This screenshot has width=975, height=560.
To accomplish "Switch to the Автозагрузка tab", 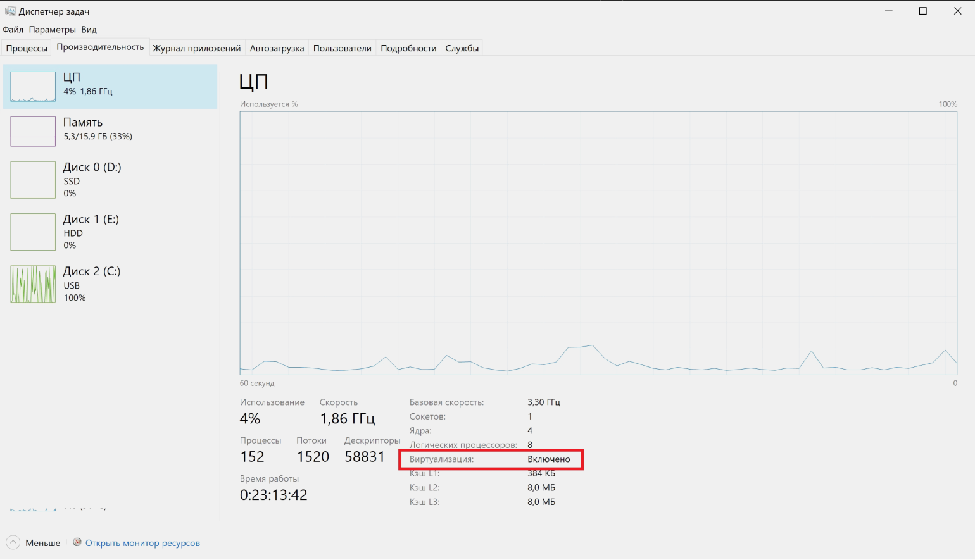I will tap(277, 48).
